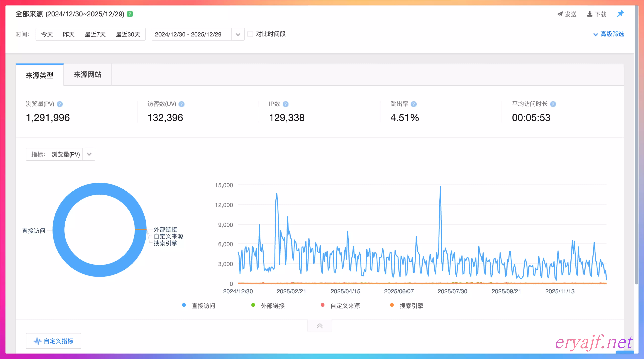Collapse chart panel with double-chevron up
Viewport: 644px width, 359px height.
(320, 326)
